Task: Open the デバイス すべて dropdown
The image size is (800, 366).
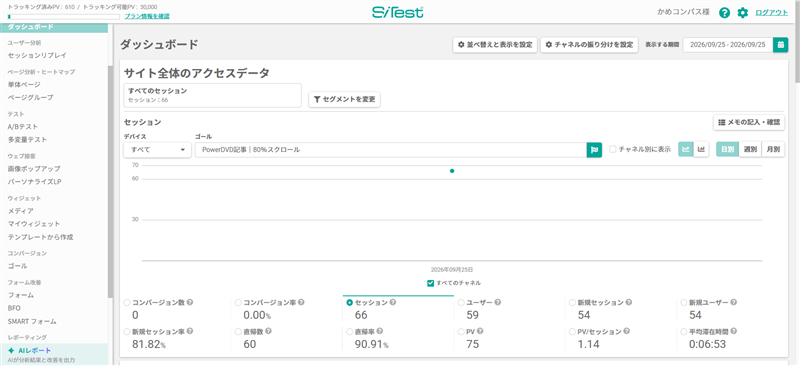Action: (x=157, y=150)
